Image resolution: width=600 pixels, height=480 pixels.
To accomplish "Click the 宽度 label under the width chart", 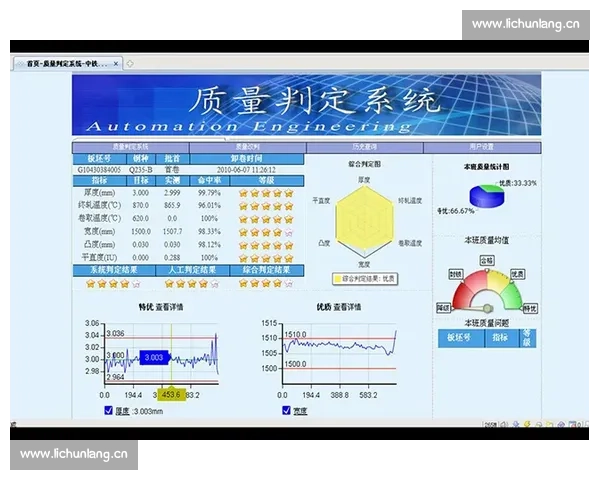I will coord(300,411).
